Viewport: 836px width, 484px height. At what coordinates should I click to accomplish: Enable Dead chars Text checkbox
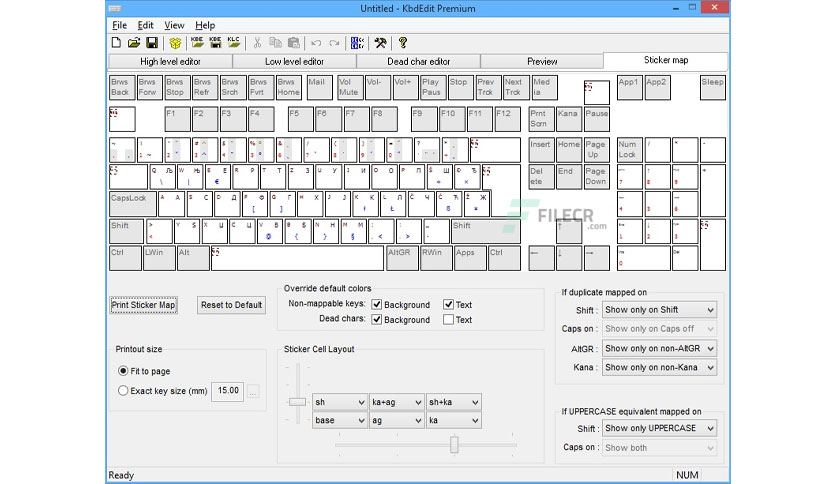[448, 319]
